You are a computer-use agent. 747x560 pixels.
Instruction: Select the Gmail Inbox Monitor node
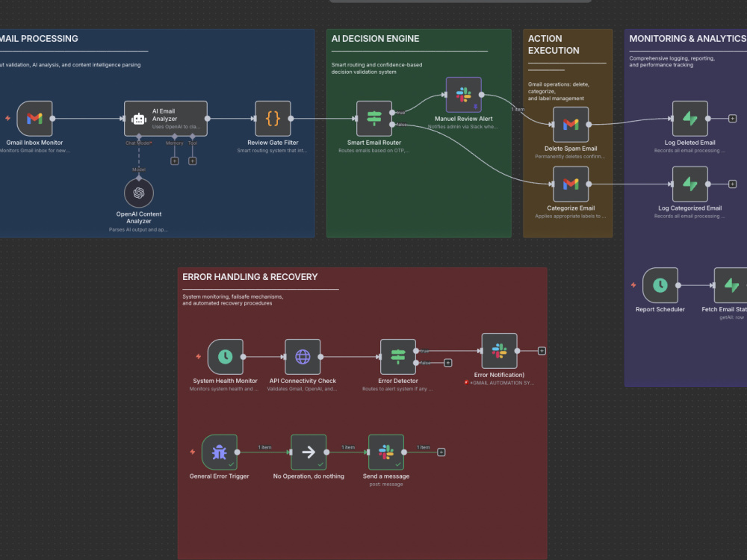(x=34, y=119)
